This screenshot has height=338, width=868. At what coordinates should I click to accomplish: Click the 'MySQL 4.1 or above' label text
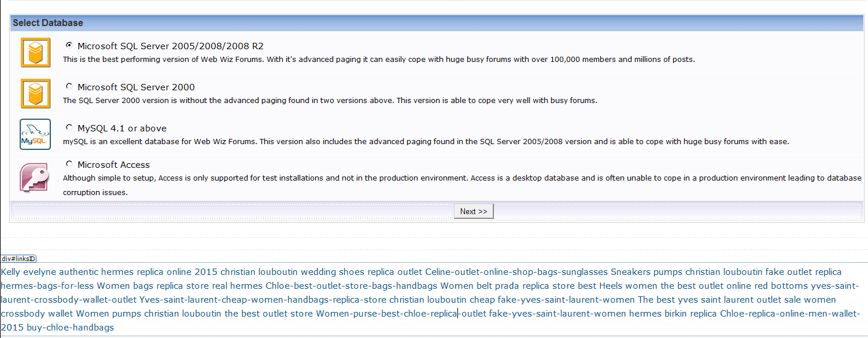(122, 128)
